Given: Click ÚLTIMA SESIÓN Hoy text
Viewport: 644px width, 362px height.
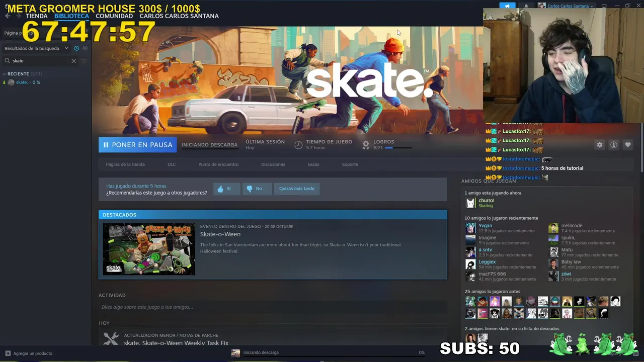Looking at the screenshot, I should (x=265, y=145).
